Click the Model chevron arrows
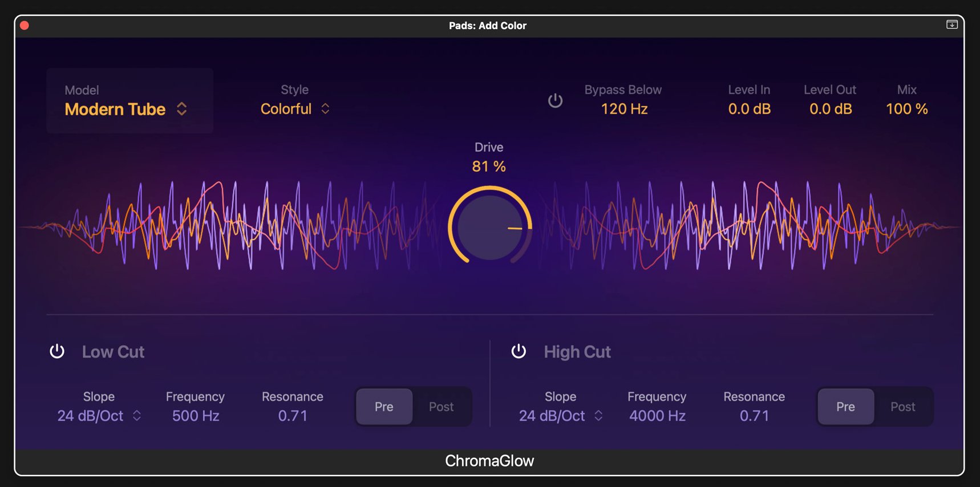Viewport: 980px width, 487px height. click(182, 109)
